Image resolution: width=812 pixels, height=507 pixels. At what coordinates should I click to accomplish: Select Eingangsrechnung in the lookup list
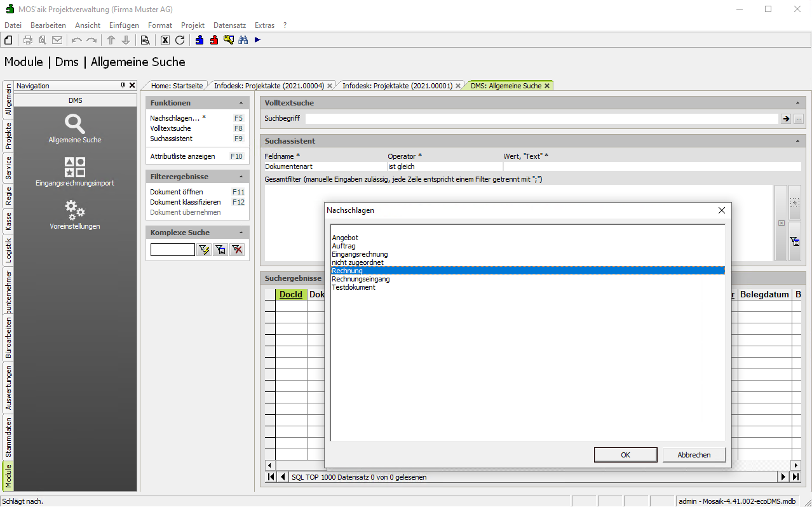click(x=360, y=254)
